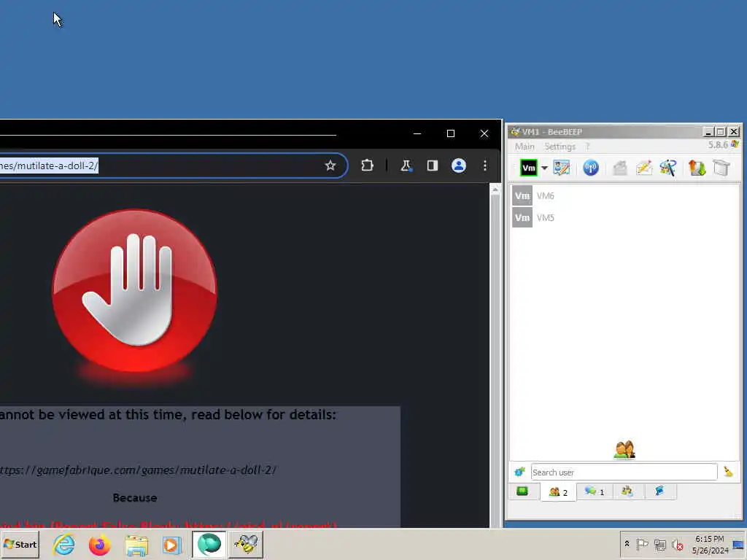This screenshot has width=747, height=560.
Task: Click the Vm status avatar in BeeBEEP toolbar
Action: [x=528, y=168]
